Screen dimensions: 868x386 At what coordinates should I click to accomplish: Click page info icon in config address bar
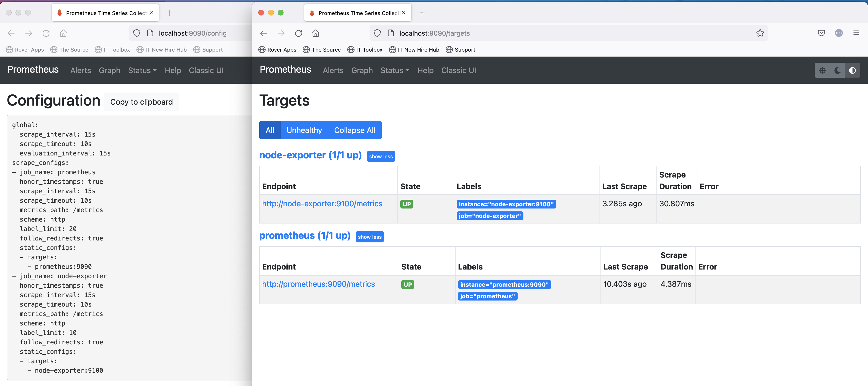[150, 33]
